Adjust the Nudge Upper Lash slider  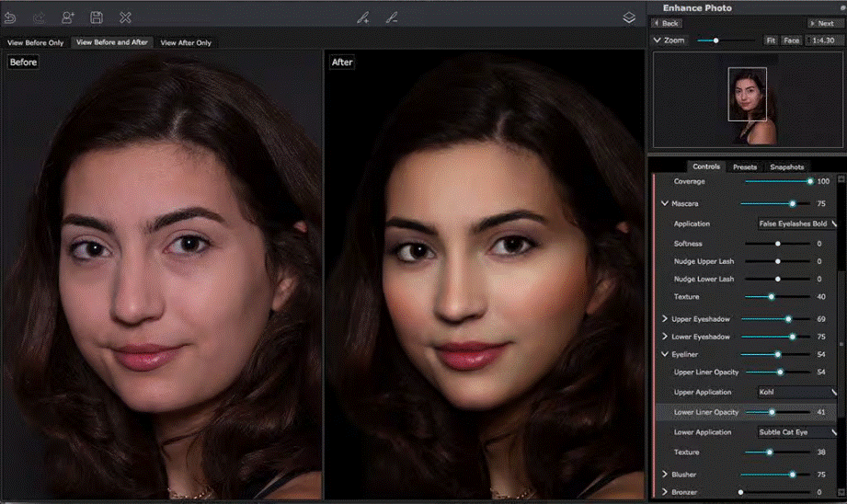[x=778, y=261]
